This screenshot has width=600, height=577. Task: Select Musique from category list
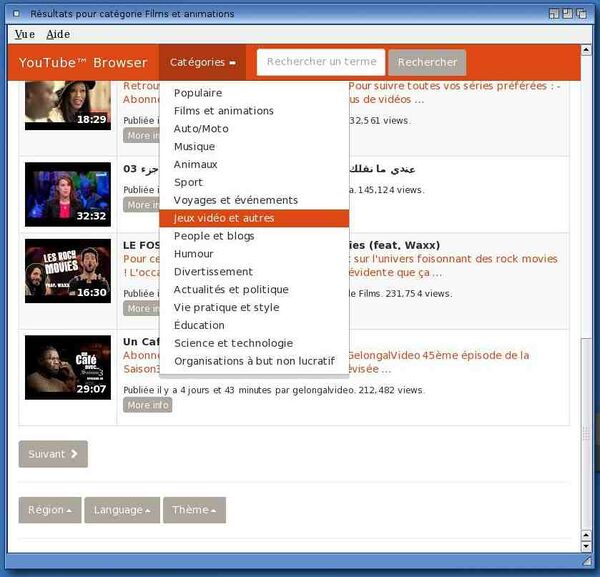coord(194,147)
